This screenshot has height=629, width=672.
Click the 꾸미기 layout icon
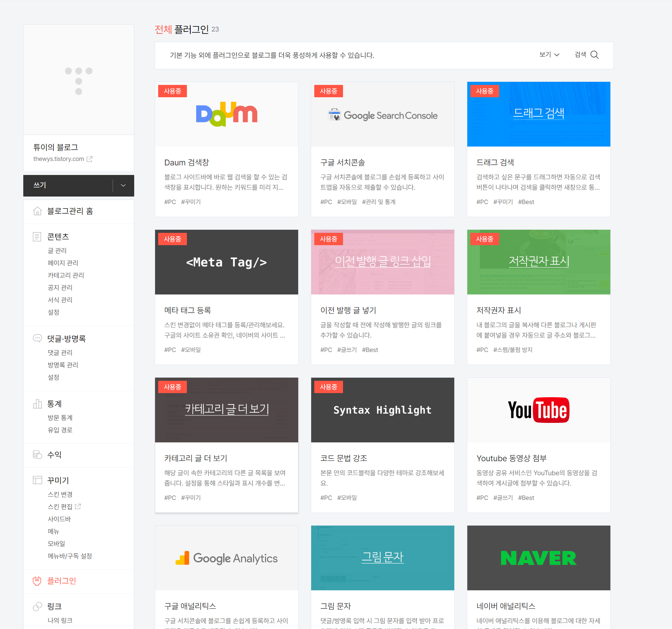pyautogui.click(x=37, y=480)
